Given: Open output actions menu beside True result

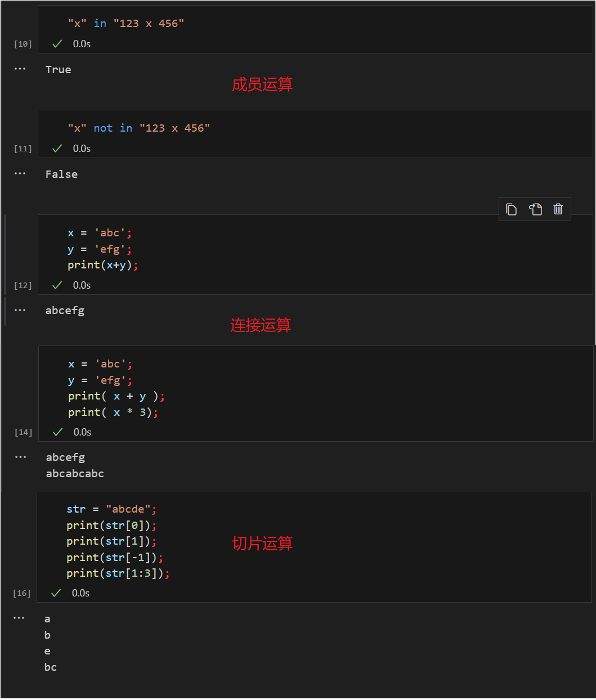Looking at the screenshot, I should pyautogui.click(x=20, y=69).
